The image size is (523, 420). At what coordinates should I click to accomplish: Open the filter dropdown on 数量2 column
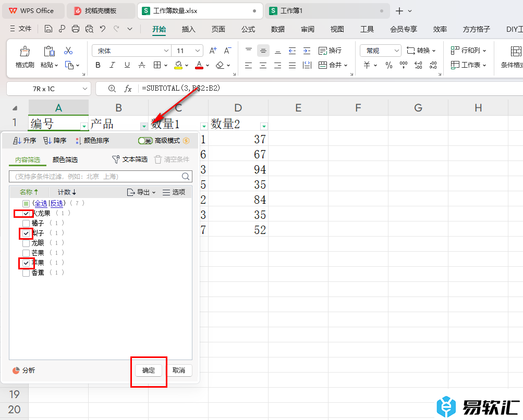tap(264, 126)
